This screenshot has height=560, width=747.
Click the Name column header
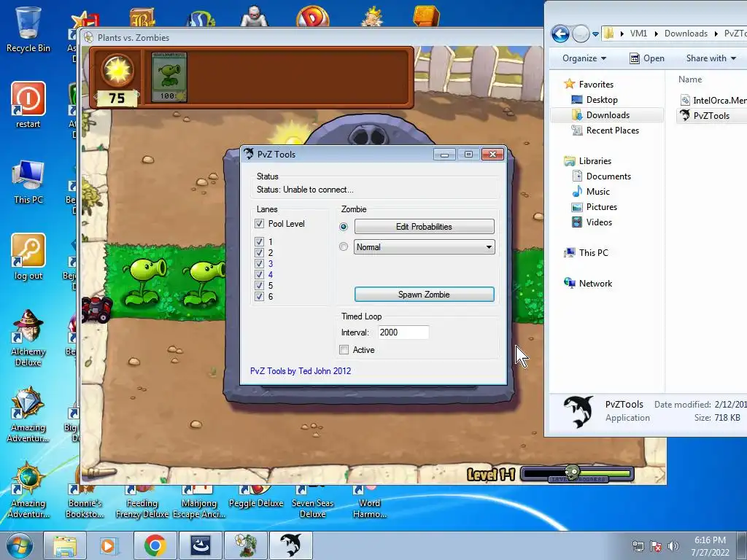pyautogui.click(x=690, y=79)
